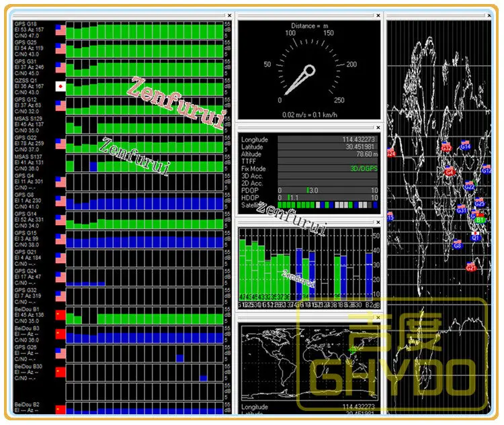Click the speed readout 0.02 m/s = 0.1 km/h
The width and height of the screenshot is (504, 425).
(x=310, y=115)
